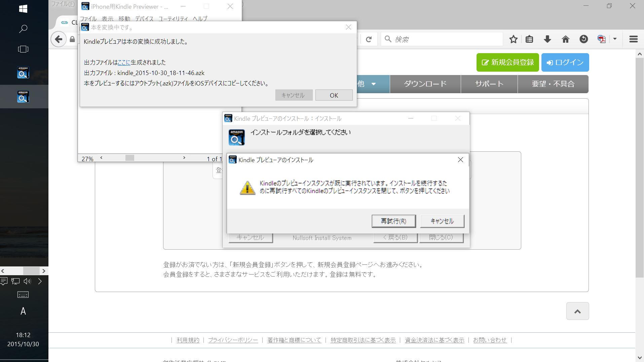Click the Kindle Previewer horizontal scrollbar thumb
Viewport: 644px width, 362px height.
point(130,158)
